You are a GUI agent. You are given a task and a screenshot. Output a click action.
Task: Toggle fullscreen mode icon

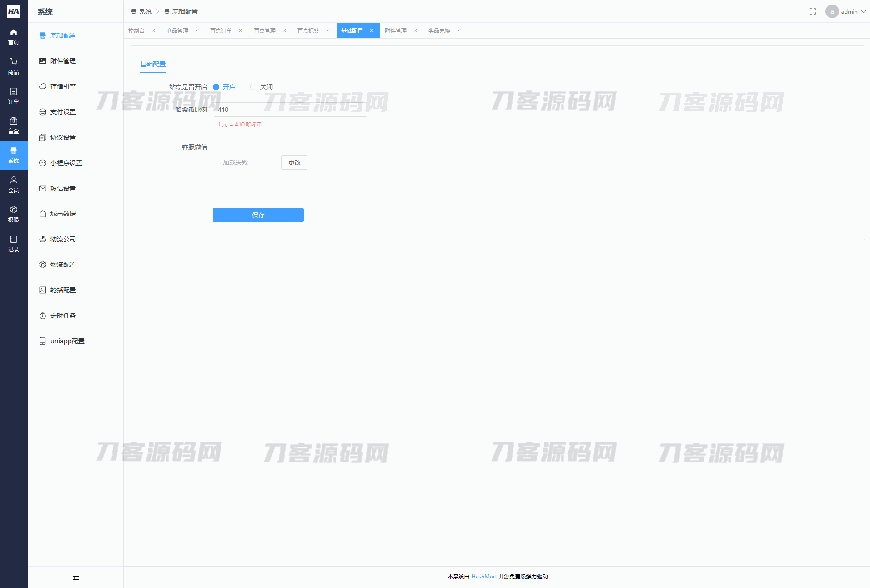point(813,11)
